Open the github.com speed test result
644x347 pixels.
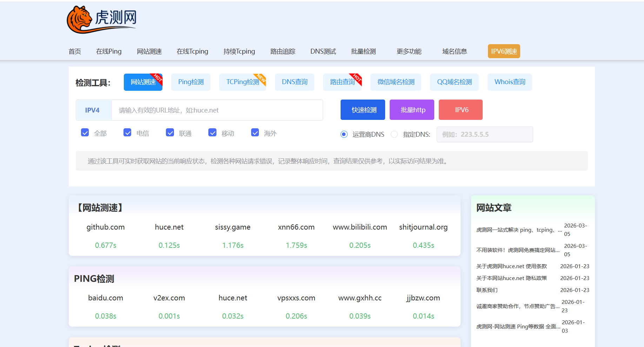tap(106, 227)
